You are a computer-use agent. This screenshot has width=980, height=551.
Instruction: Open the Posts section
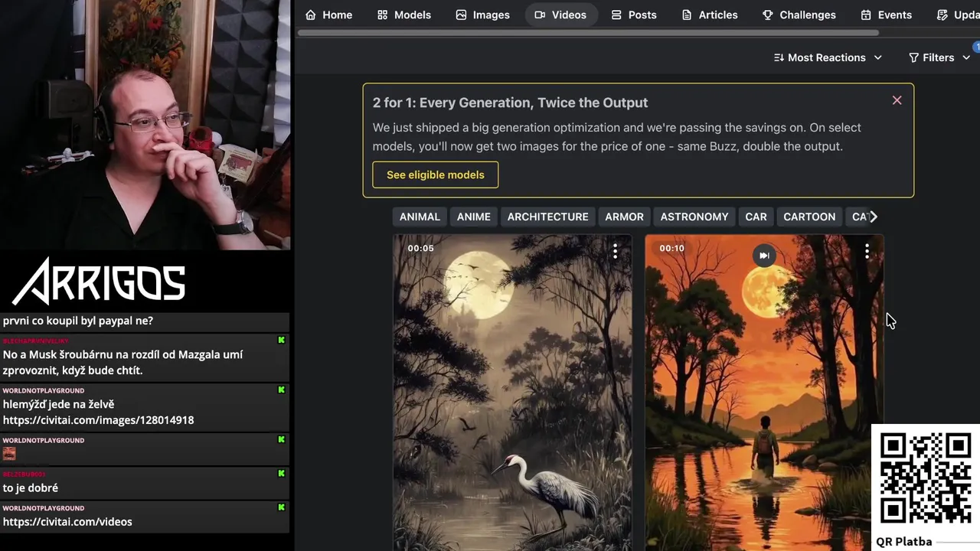click(x=634, y=15)
